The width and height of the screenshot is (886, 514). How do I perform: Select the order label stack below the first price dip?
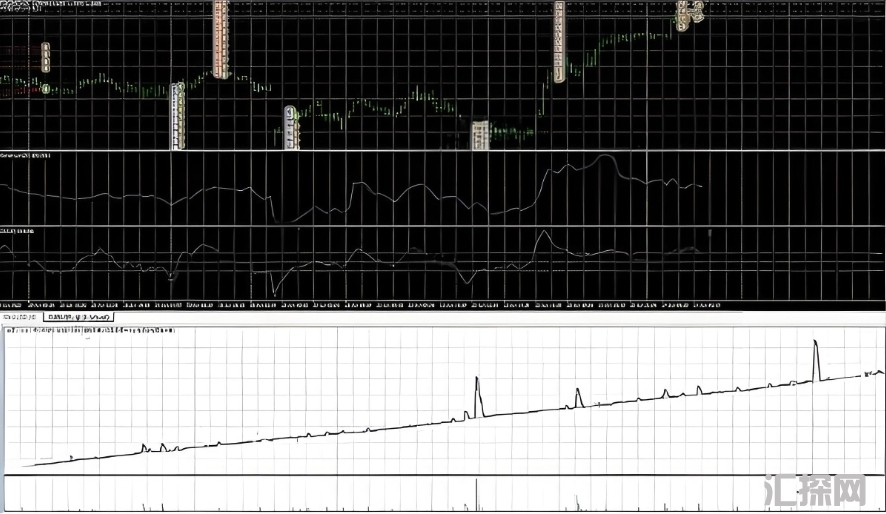click(x=178, y=116)
